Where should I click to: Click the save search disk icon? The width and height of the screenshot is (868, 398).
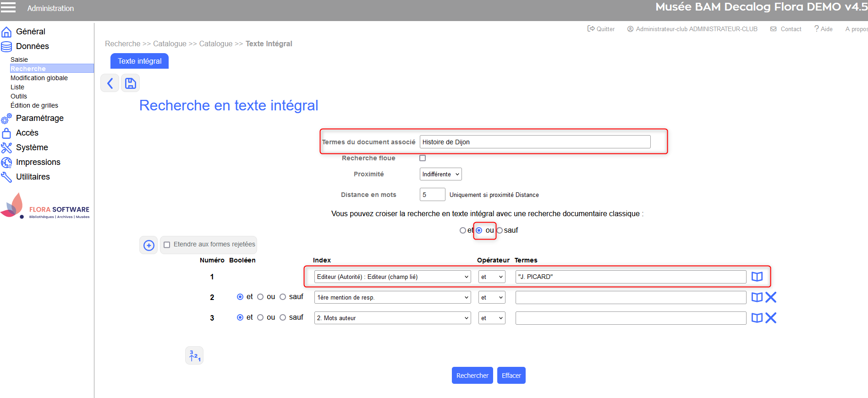click(131, 83)
